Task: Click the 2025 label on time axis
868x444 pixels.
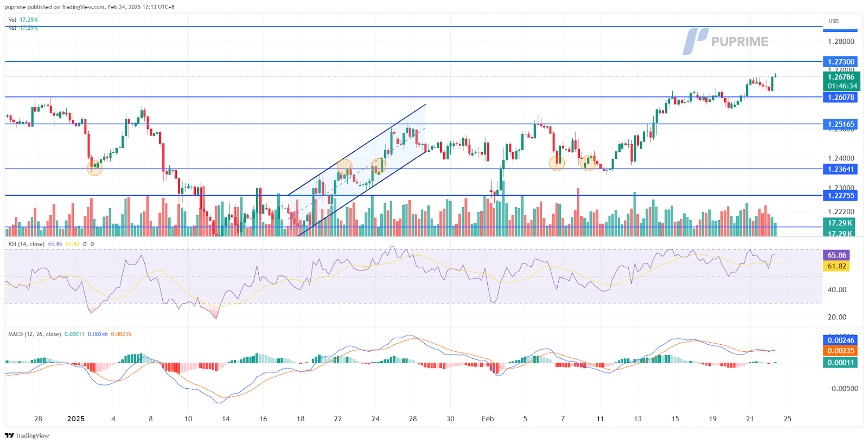Action: coord(76,419)
